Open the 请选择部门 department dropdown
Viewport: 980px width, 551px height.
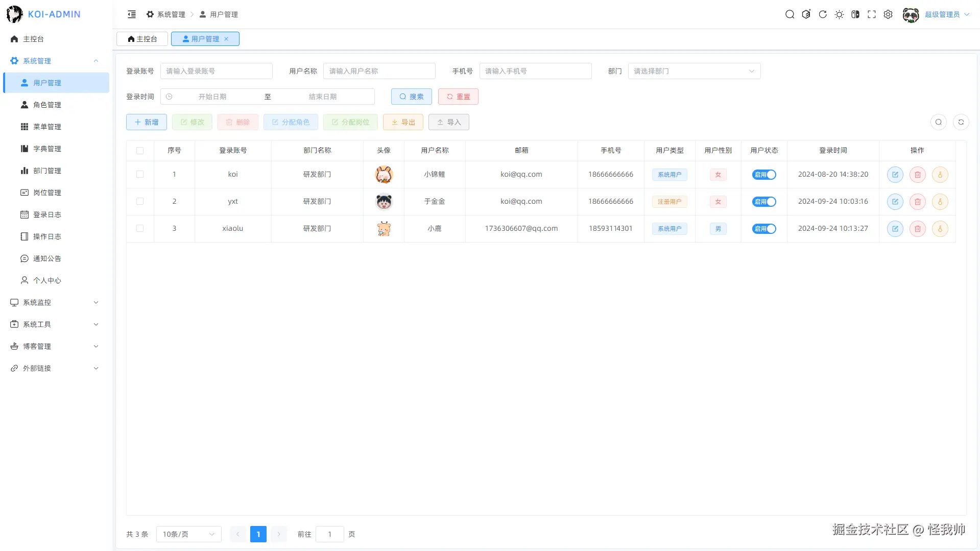click(x=694, y=71)
